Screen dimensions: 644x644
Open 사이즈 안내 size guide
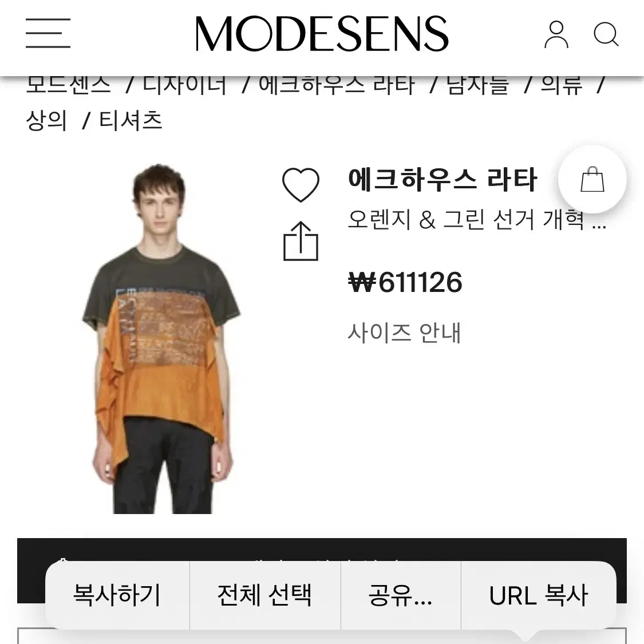(x=404, y=333)
